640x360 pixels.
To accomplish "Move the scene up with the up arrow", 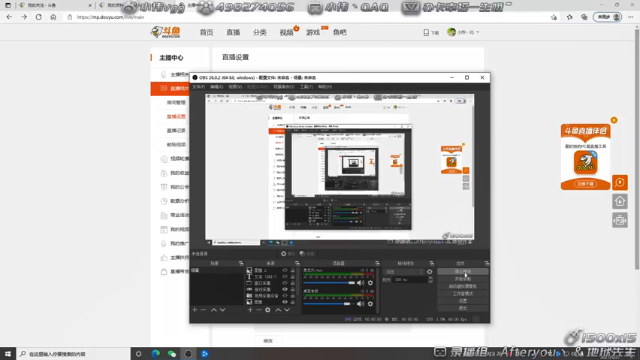I will [213, 310].
